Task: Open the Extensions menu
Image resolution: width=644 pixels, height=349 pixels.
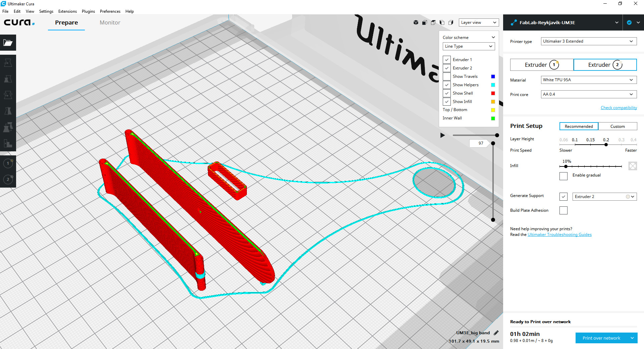Action: pyautogui.click(x=67, y=11)
